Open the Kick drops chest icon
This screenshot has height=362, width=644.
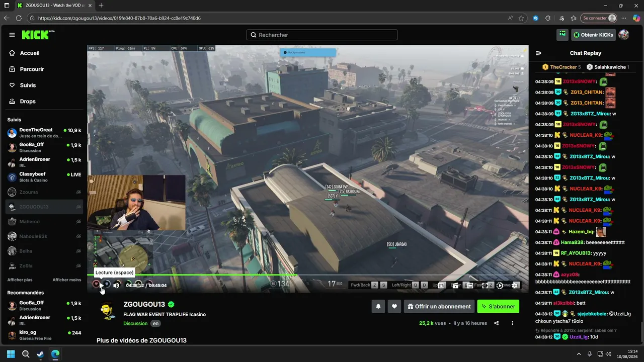click(x=562, y=35)
